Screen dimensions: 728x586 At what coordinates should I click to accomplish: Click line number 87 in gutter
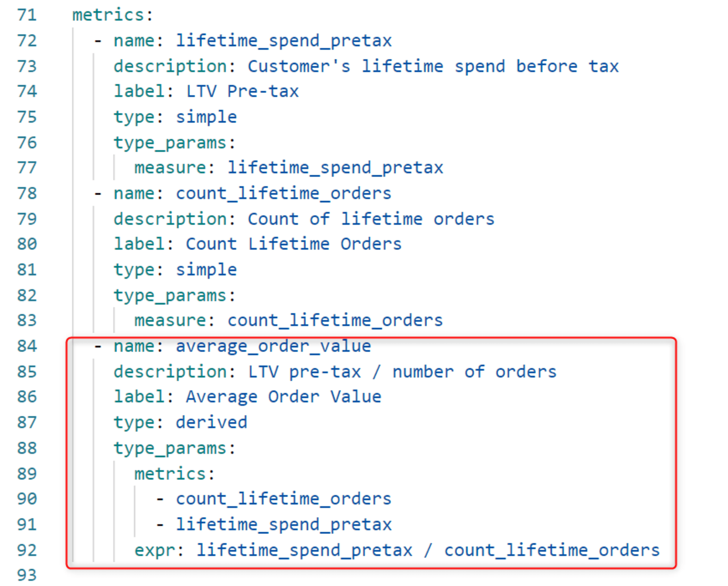click(x=27, y=422)
